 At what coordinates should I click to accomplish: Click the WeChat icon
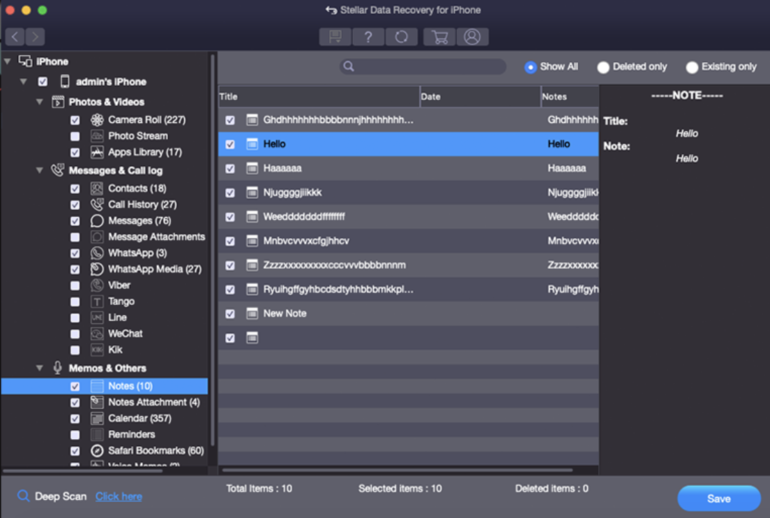(x=97, y=333)
